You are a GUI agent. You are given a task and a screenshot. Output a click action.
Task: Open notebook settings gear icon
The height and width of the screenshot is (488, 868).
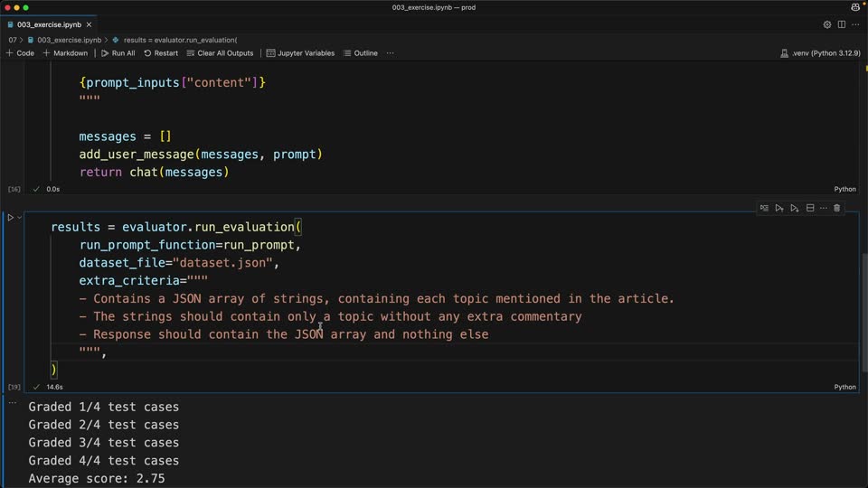click(x=826, y=24)
